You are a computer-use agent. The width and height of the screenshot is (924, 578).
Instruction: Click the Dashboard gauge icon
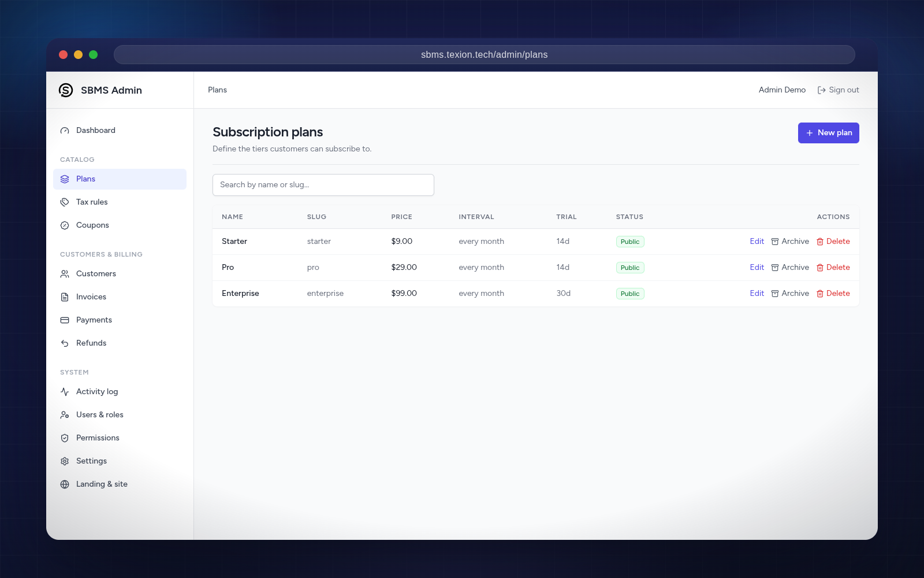click(65, 131)
